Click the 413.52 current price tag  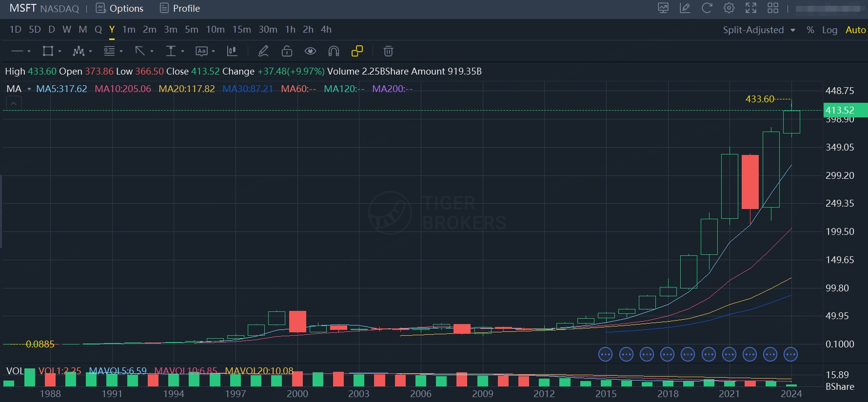click(846, 110)
